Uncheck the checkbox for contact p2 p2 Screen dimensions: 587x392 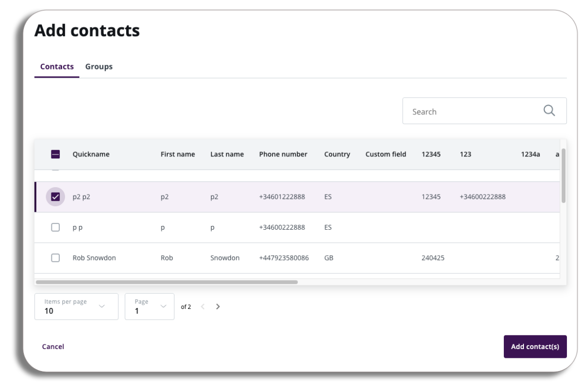pos(55,197)
